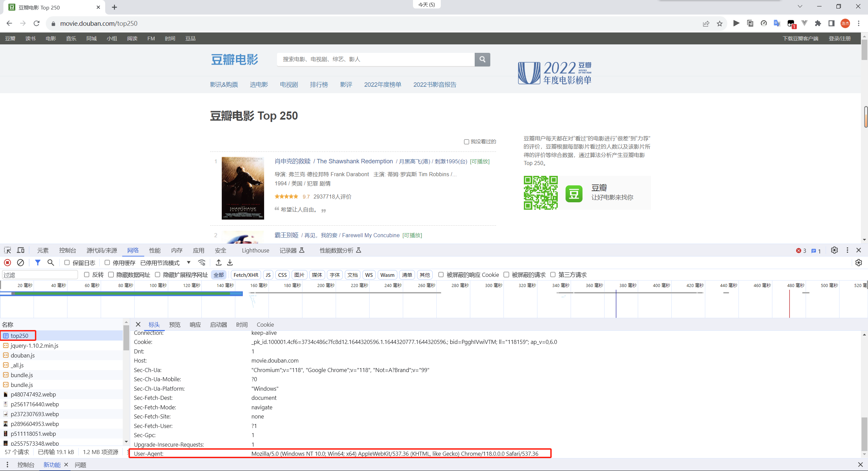Open the drawer three-dot menu

(x=7, y=465)
